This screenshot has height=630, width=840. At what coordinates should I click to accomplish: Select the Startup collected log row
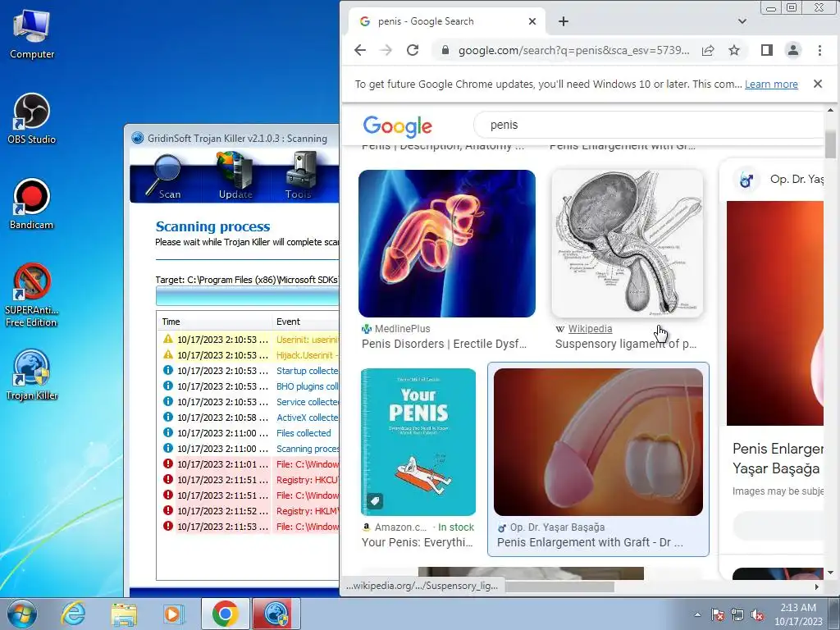pos(249,370)
